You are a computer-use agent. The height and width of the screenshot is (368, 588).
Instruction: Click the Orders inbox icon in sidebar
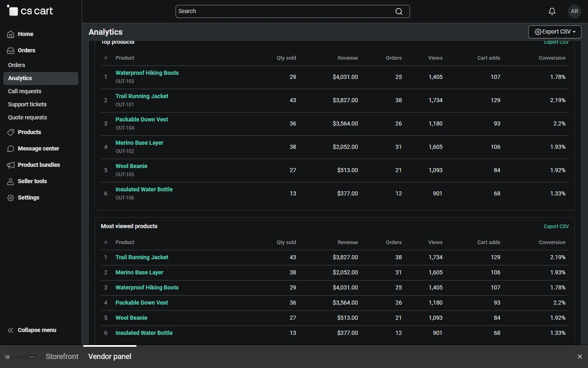point(11,51)
